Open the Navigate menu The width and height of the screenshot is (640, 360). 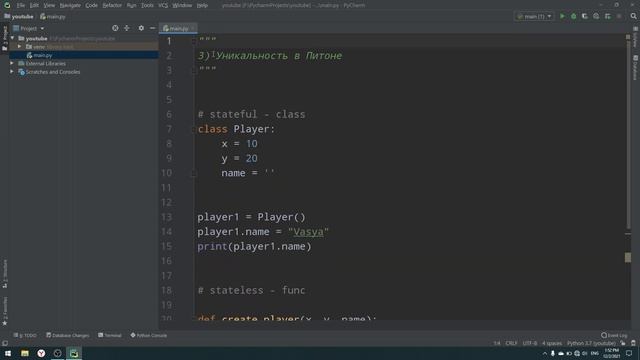click(70, 5)
